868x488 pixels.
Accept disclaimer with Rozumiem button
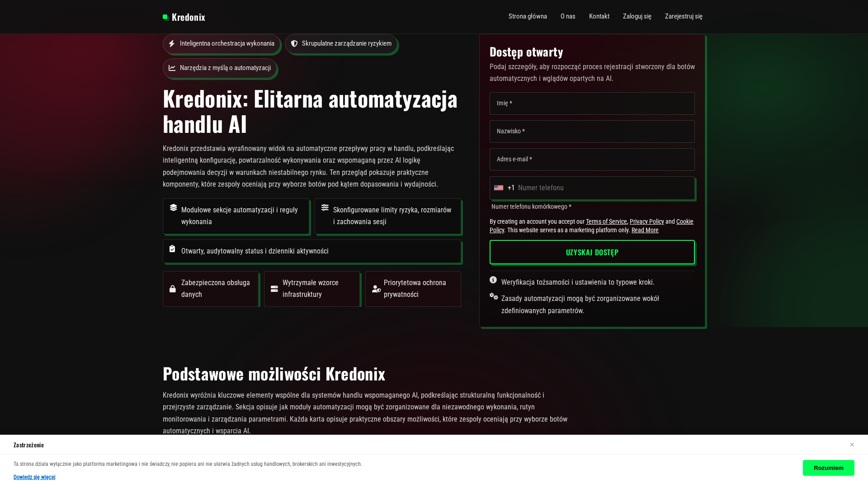point(829,468)
